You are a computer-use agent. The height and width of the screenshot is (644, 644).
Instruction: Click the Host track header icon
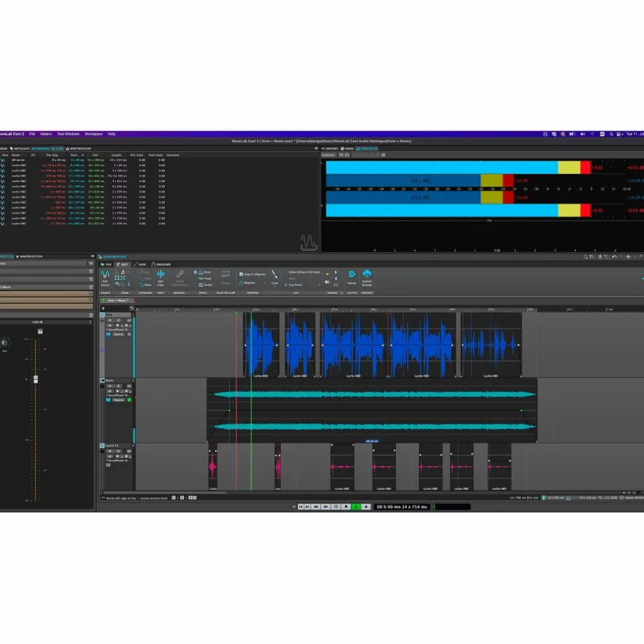click(102, 315)
